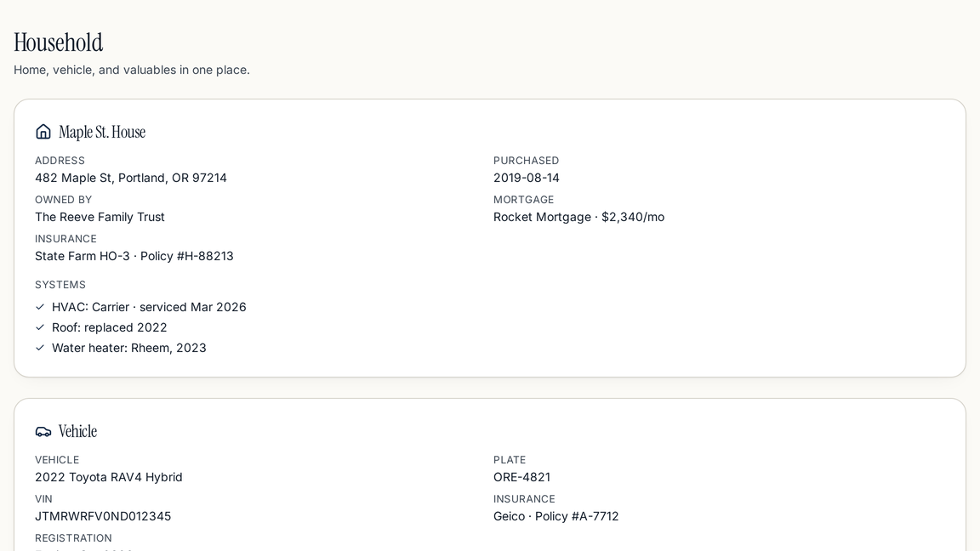The width and height of the screenshot is (980, 551).
Task: Click the 2022 Toyota RAV4 Hybrid value
Action: coord(109,477)
